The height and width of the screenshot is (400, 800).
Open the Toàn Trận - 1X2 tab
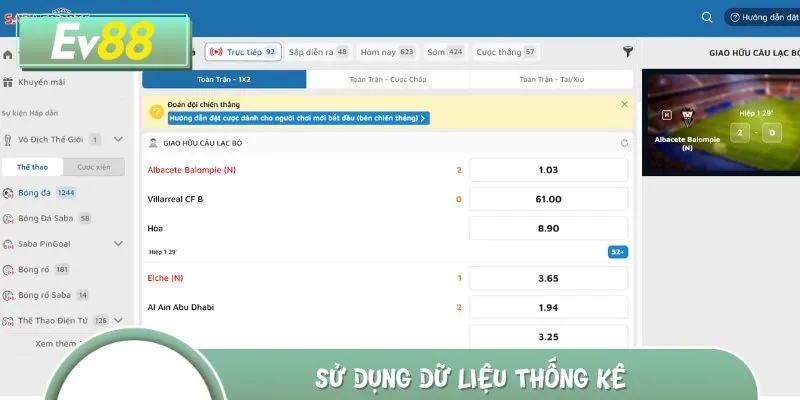click(x=224, y=80)
